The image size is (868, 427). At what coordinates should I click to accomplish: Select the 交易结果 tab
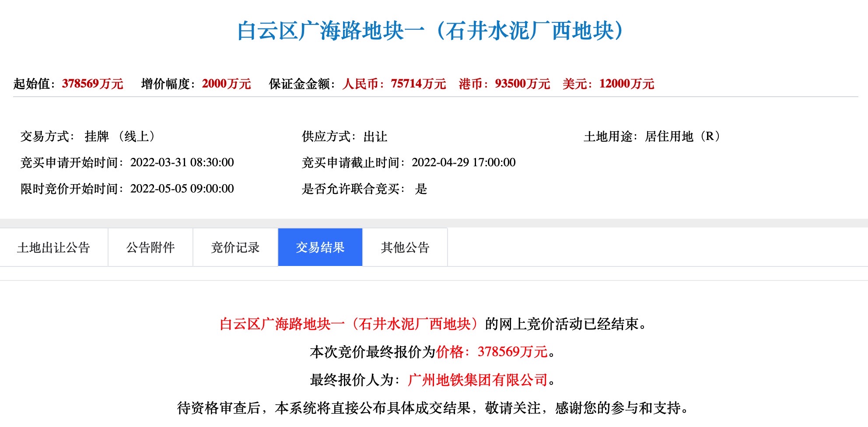320,248
